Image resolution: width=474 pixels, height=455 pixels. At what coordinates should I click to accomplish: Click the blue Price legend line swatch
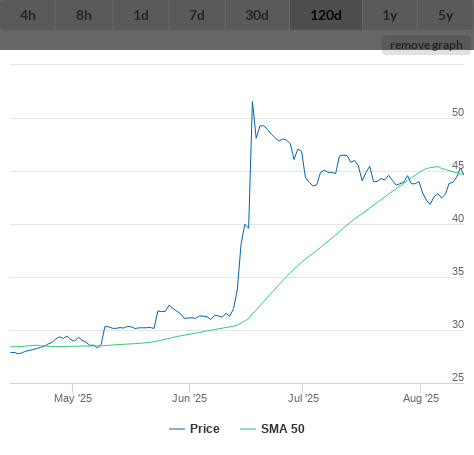177,429
